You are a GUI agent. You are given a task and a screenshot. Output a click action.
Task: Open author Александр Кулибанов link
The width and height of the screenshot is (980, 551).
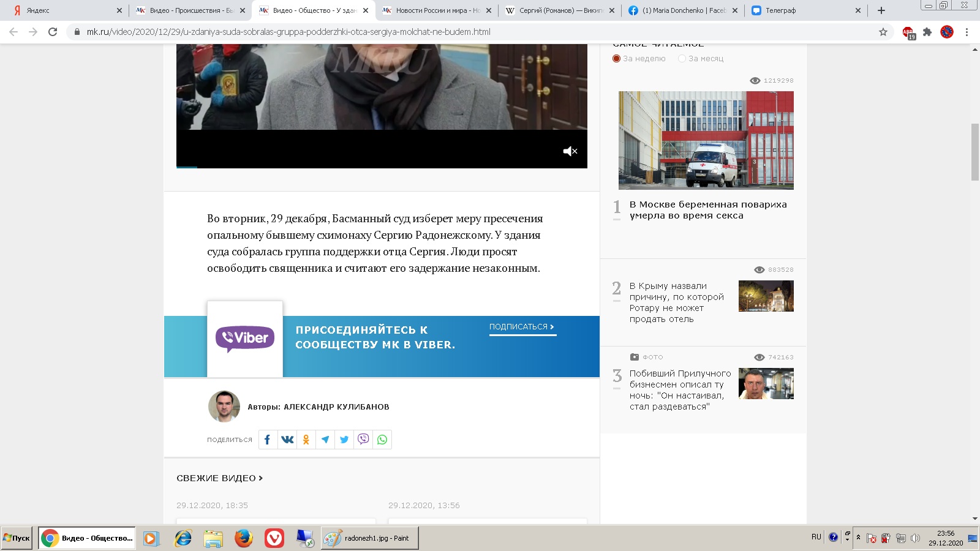(336, 407)
